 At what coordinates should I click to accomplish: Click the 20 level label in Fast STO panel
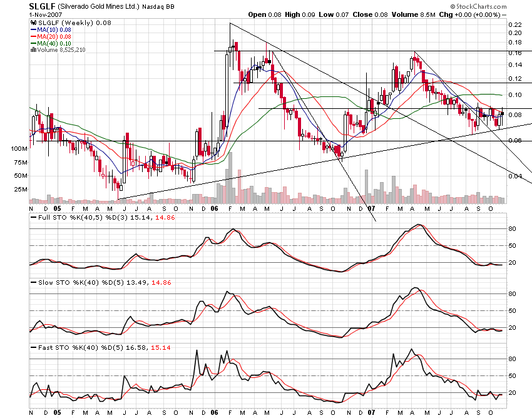(512, 393)
